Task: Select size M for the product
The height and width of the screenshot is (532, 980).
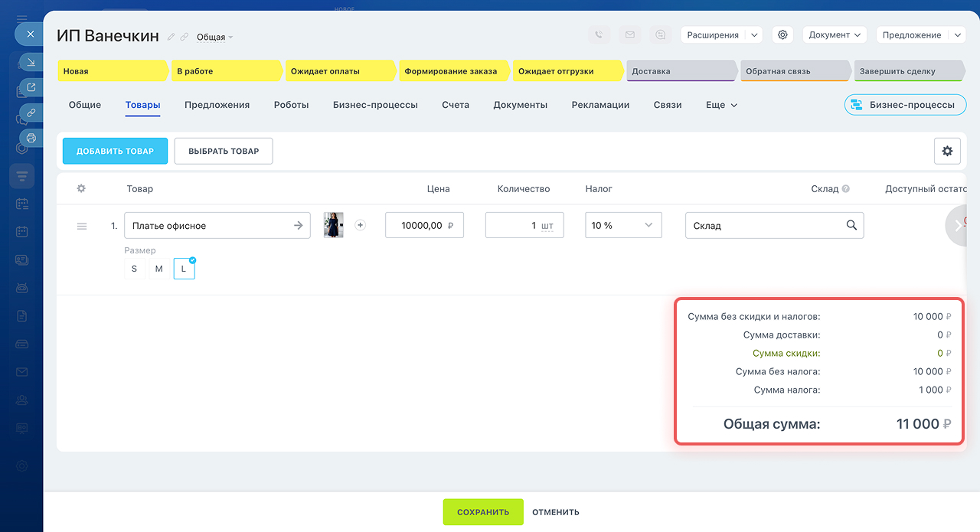Action: click(x=159, y=269)
